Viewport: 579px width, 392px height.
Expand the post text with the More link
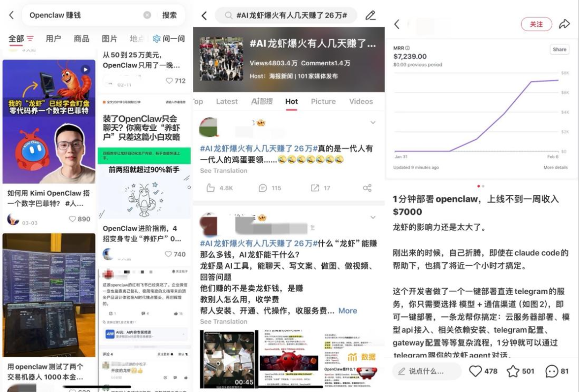pyautogui.click(x=348, y=311)
